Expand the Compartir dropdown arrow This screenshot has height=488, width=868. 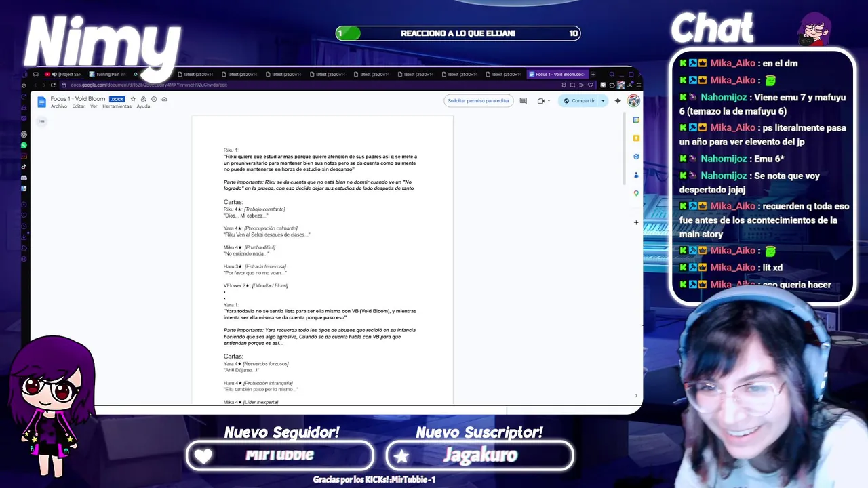[603, 101]
